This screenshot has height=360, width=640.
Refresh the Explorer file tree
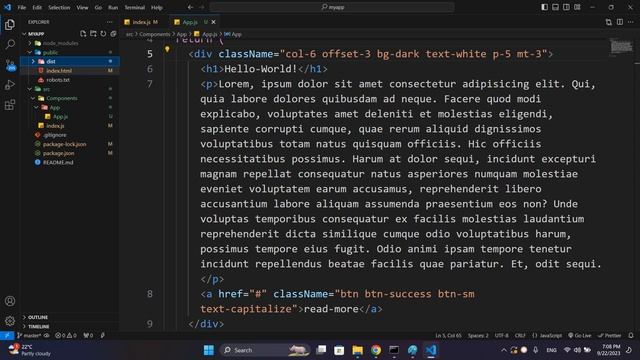click(x=103, y=34)
